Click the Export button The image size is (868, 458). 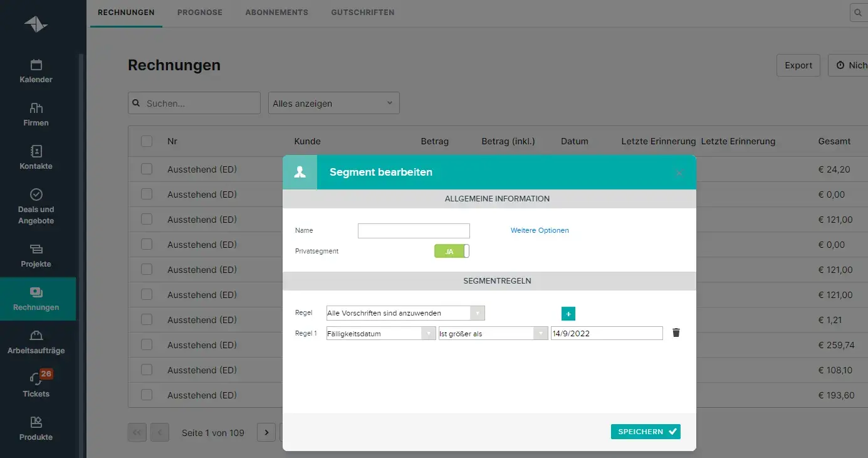pos(798,65)
